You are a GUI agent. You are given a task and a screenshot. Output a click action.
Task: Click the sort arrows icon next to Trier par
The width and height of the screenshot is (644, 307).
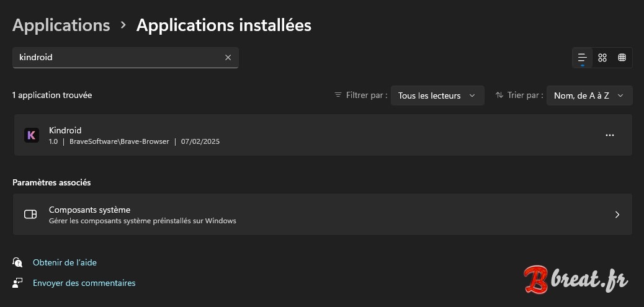click(x=499, y=95)
